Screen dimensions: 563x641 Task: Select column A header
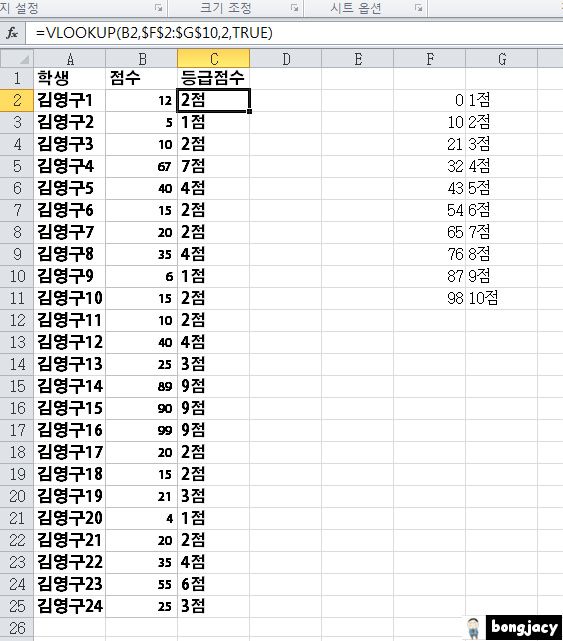pos(70,59)
